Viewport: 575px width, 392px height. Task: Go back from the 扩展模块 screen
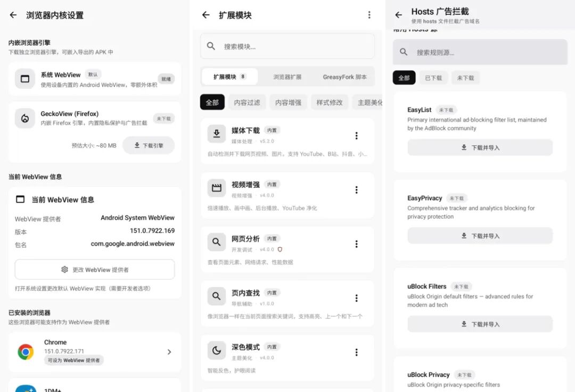(206, 15)
